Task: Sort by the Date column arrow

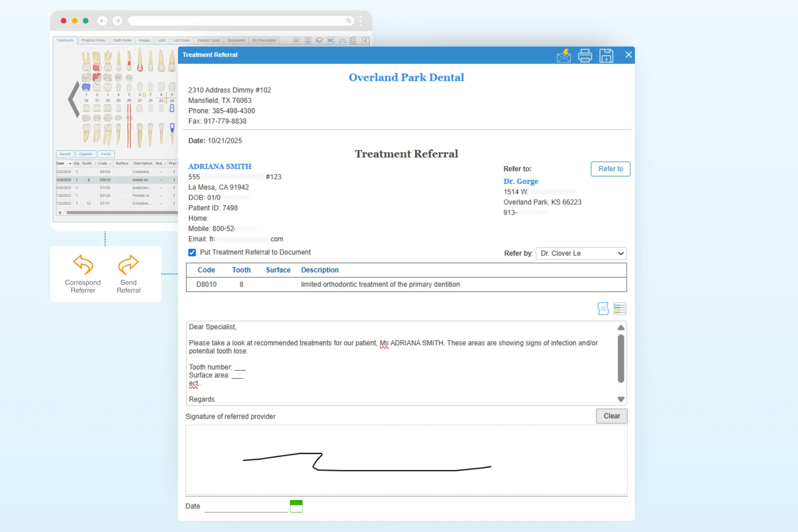Action: [70, 164]
